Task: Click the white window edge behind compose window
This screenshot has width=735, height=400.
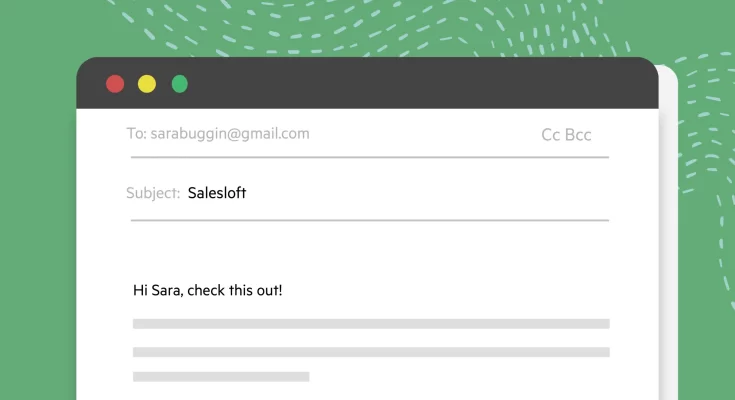Action: pos(668,234)
